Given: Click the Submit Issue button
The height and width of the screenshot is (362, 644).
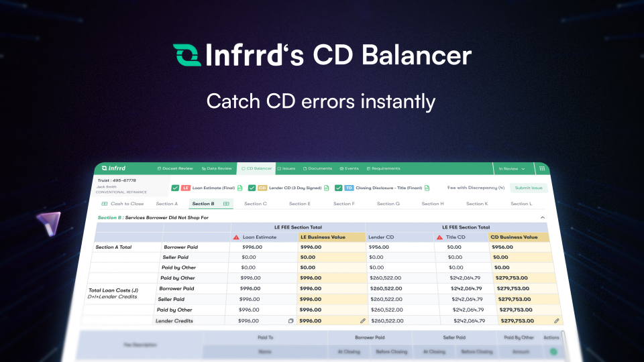Looking at the screenshot, I should [x=529, y=188].
